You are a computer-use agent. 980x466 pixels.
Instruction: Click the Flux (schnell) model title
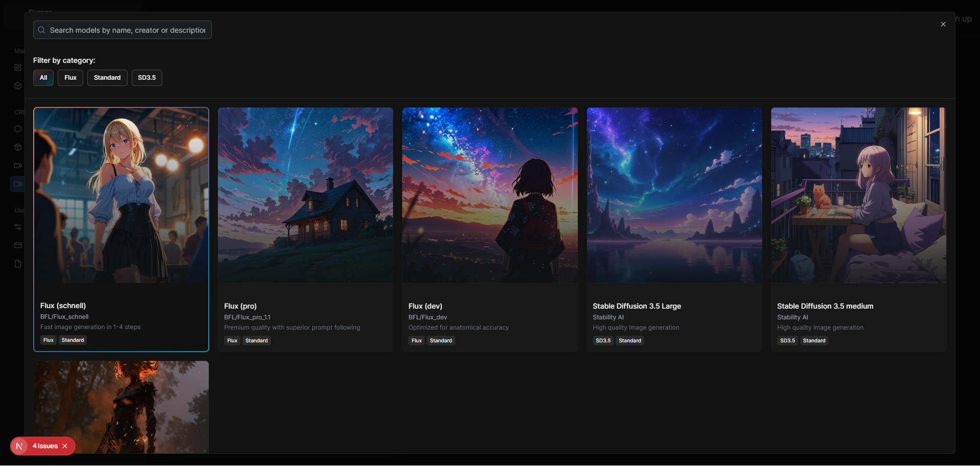63,306
